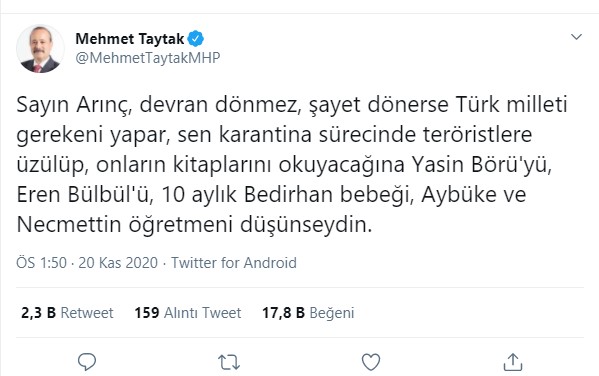Click the 159 quote count number
The image size is (599, 376).
[x=147, y=313]
